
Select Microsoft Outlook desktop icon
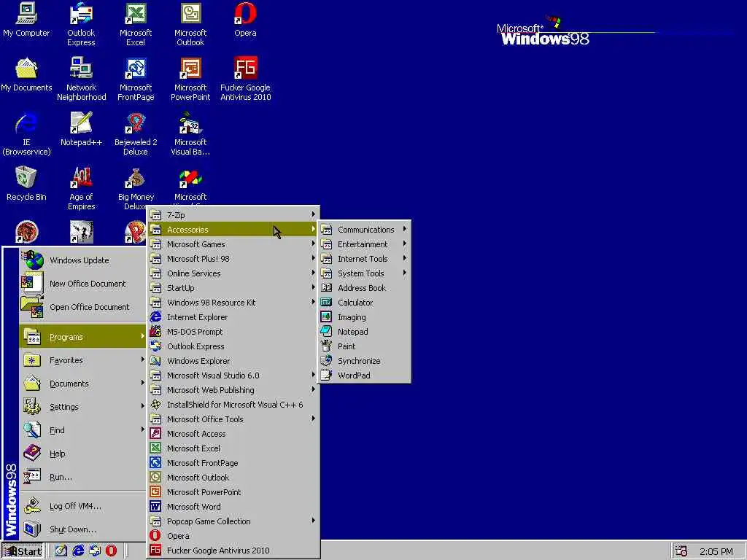tap(190, 24)
